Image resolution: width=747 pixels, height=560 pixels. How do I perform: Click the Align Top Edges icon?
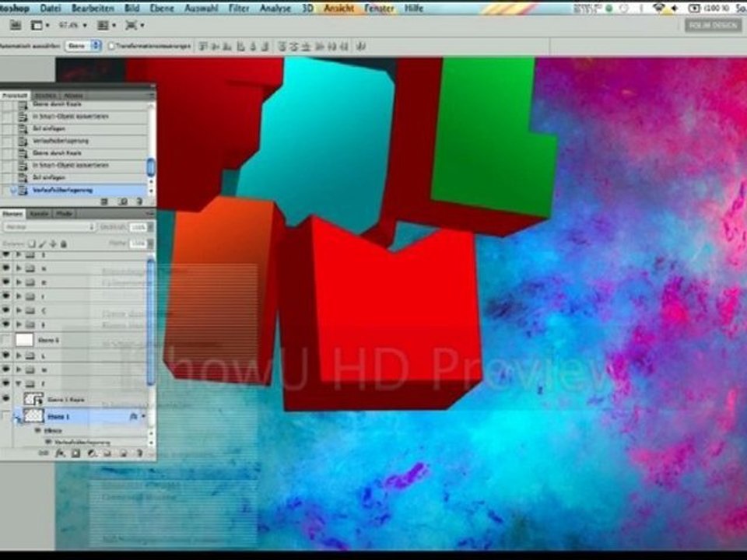[203, 46]
